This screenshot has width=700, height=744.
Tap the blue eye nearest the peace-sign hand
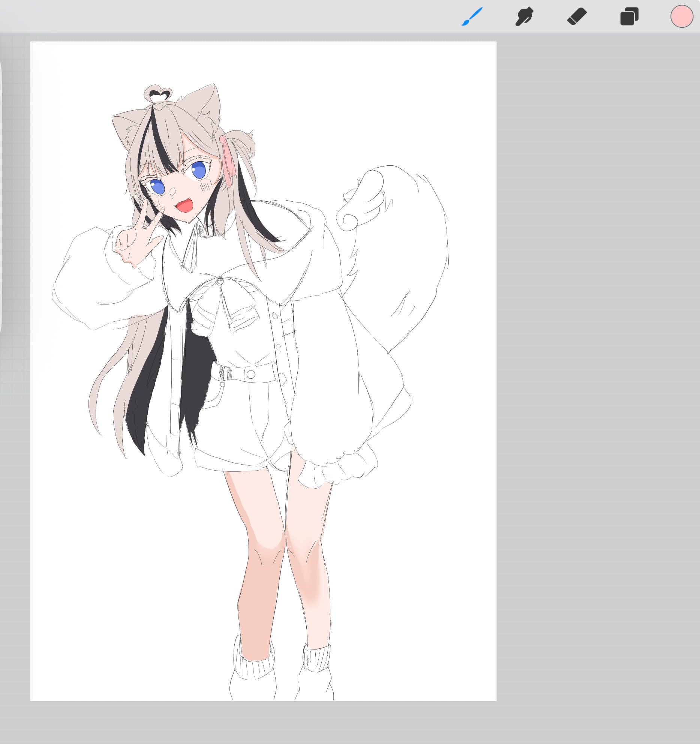pos(157,187)
